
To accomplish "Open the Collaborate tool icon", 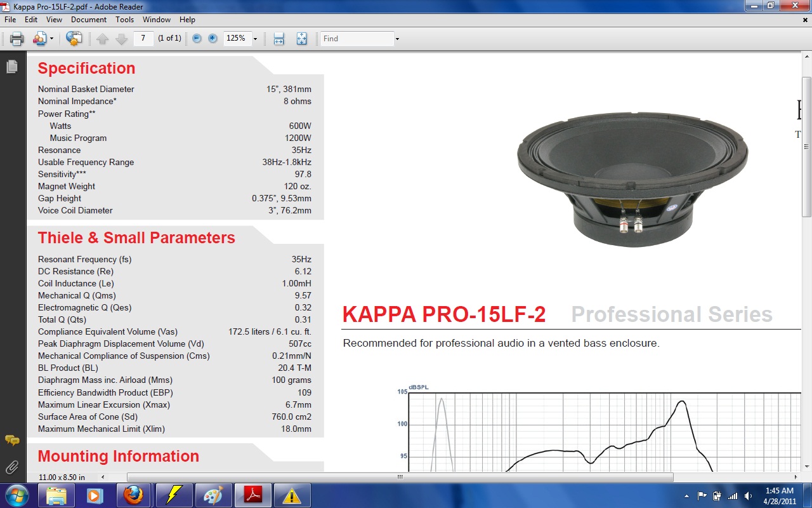I will click(39, 39).
